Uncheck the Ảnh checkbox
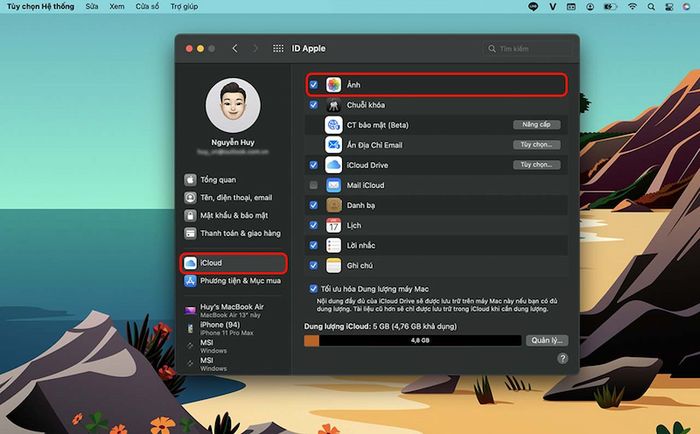Screen dimensions: 700x434 [x=314, y=85]
